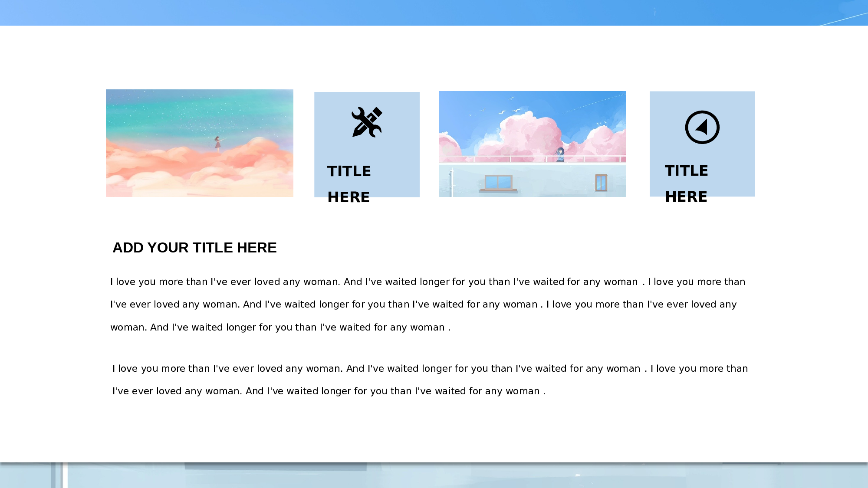The image size is (868, 488).
Task: Click the first body paragraph text
Action: tap(427, 304)
